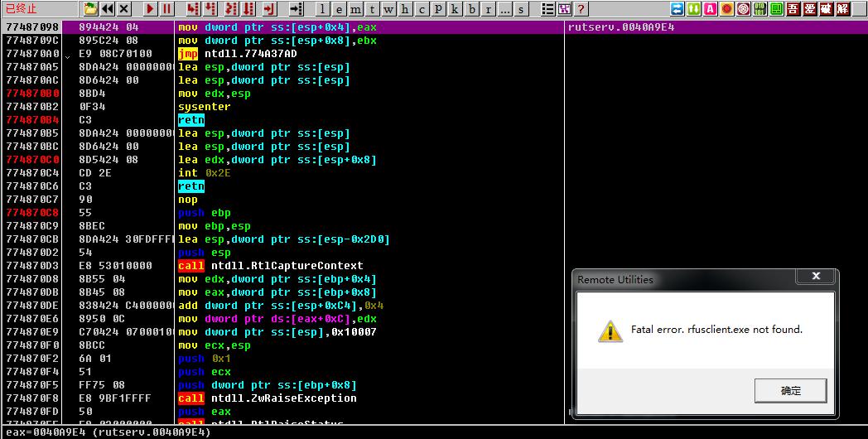Open Breakpoints window with the b button
The width and height of the screenshot is (868, 439).
tap(471, 9)
